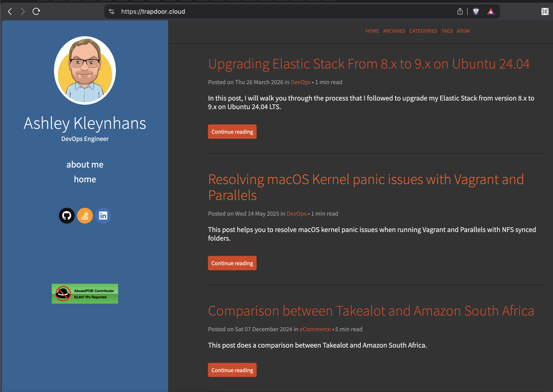This screenshot has width=553, height=392.
Task: Open the Brave Shields icon
Action: [476, 11]
